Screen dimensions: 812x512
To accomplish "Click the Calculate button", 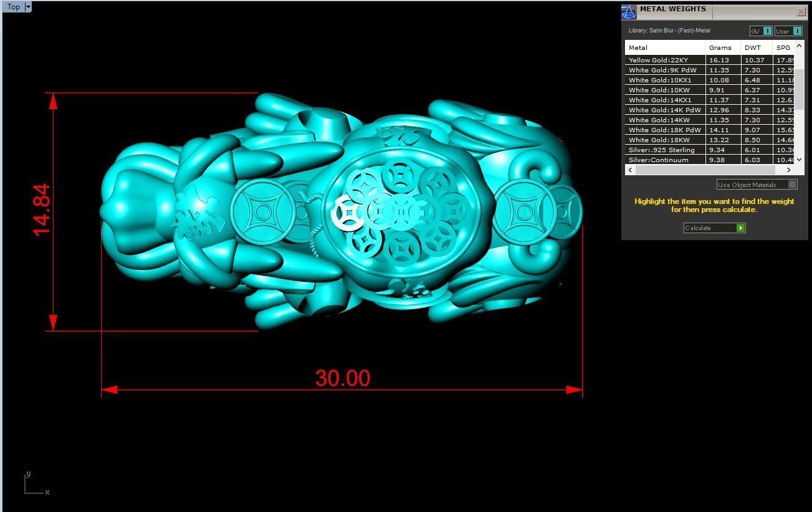I will point(715,228).
